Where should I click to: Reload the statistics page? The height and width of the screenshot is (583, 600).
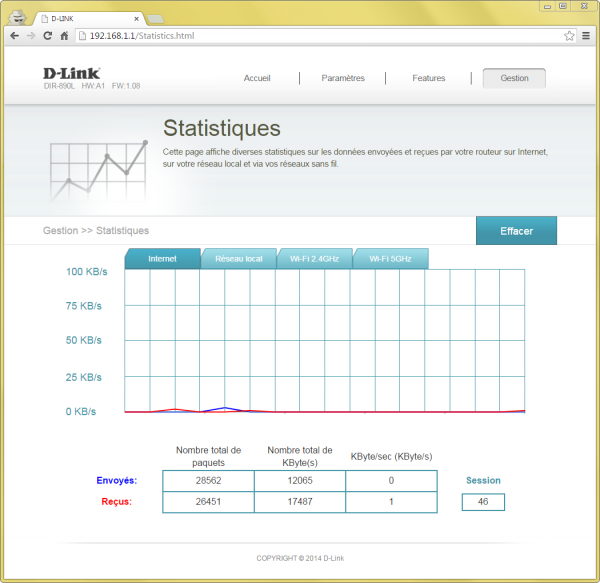[x=48, y=36]
